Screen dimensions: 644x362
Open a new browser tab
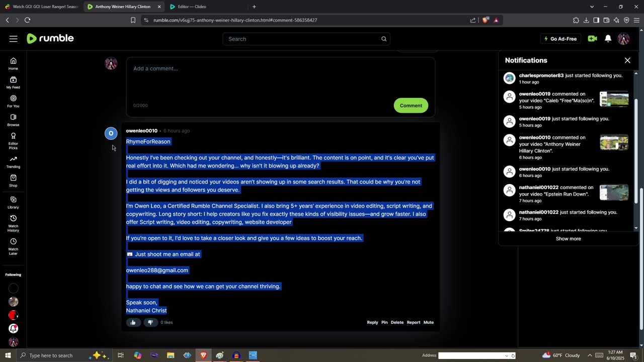[x=254, y=7]
